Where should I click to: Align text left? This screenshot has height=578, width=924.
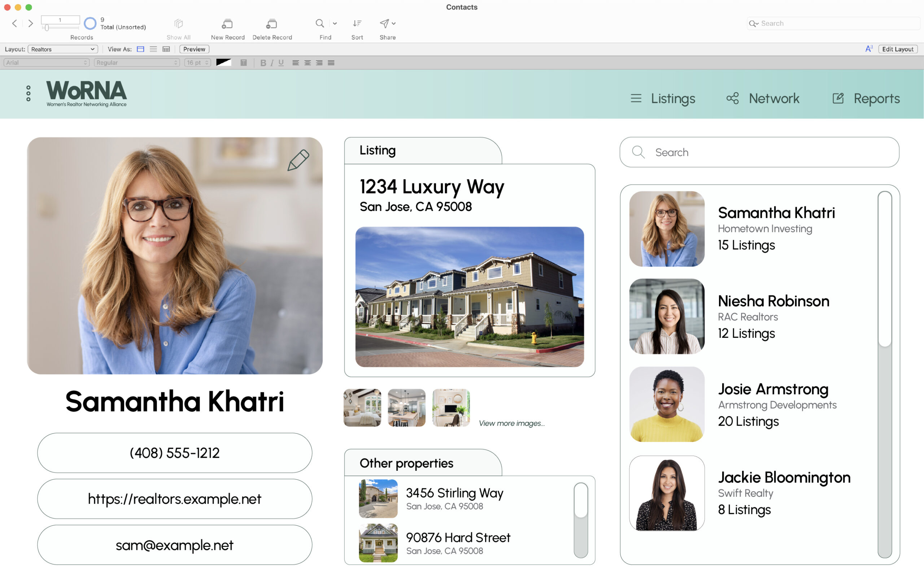coord(296,63)
